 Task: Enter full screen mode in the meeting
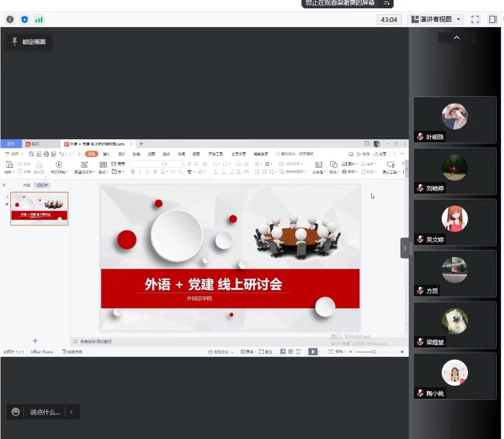click(475, 20)
